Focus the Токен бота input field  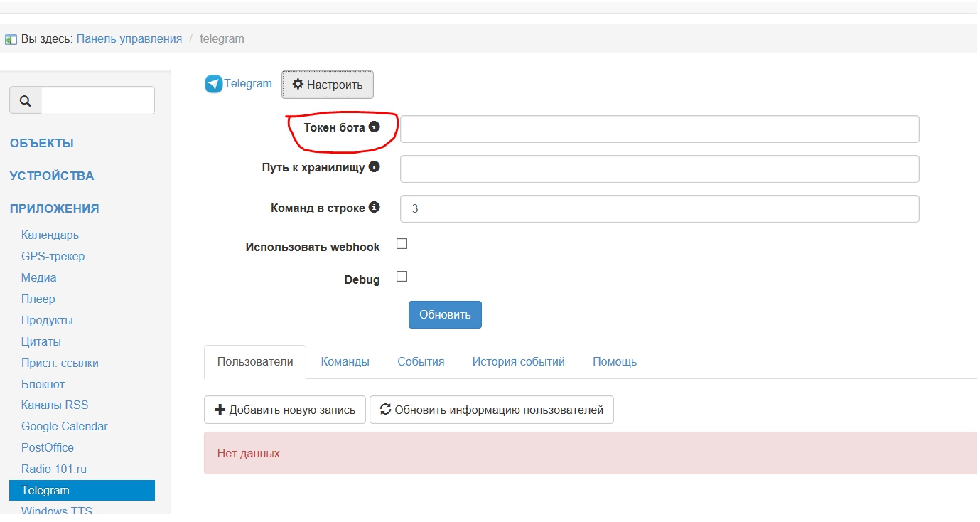[x=659, y=129]
